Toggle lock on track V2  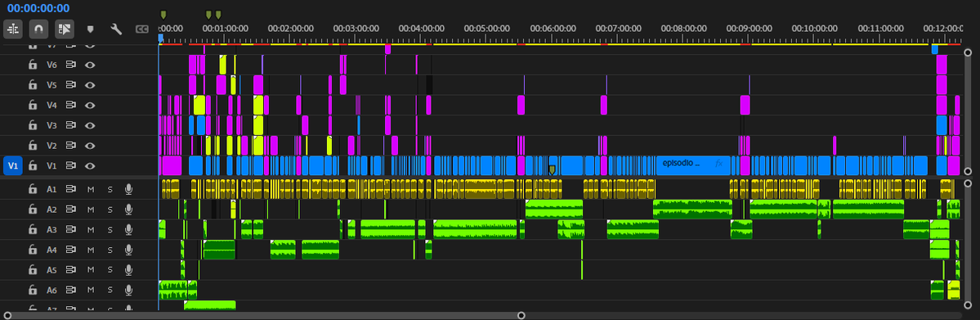point(32,146)
